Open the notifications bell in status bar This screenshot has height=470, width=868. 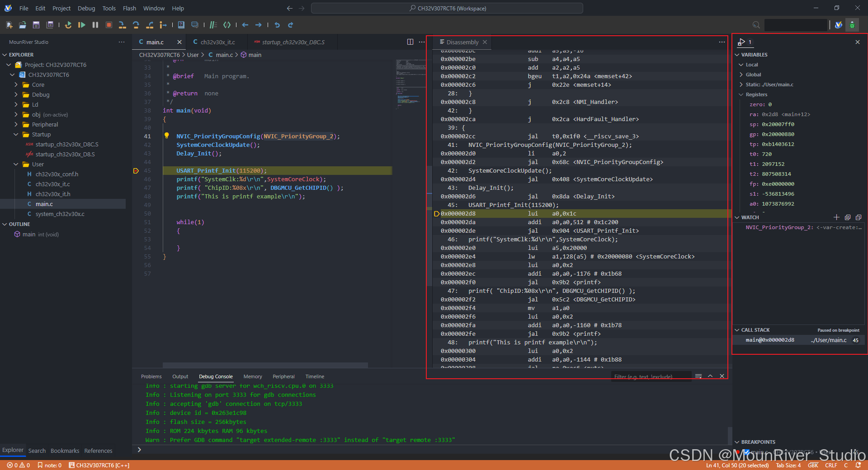[858, 465]
